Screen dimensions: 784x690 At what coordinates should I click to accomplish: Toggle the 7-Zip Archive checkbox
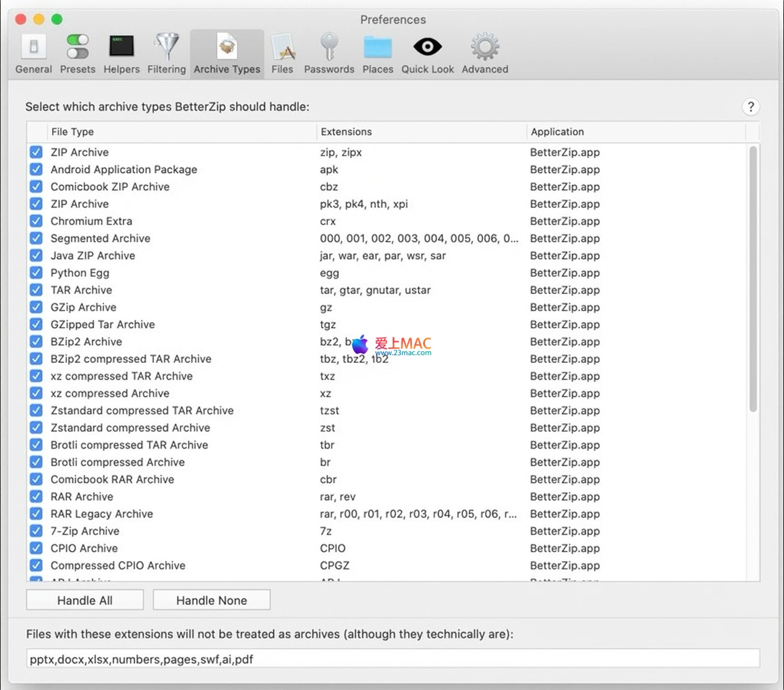pyautogui.click(x=37, y=531)
